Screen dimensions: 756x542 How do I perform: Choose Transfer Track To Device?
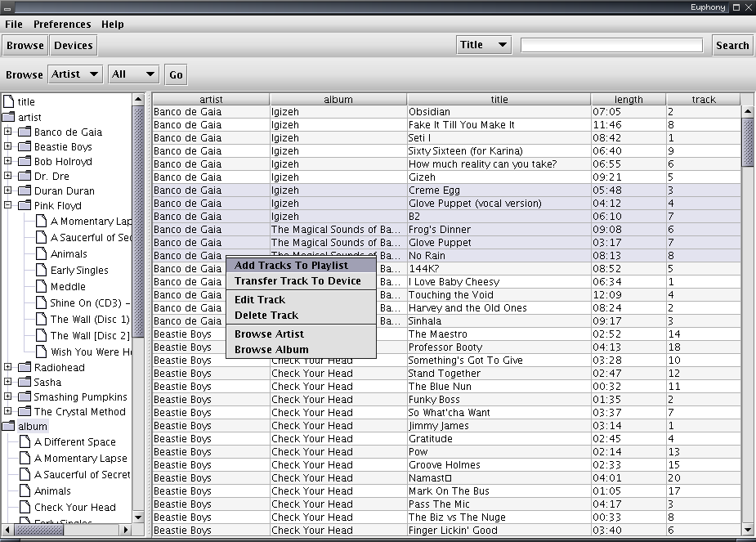point(301,280)
